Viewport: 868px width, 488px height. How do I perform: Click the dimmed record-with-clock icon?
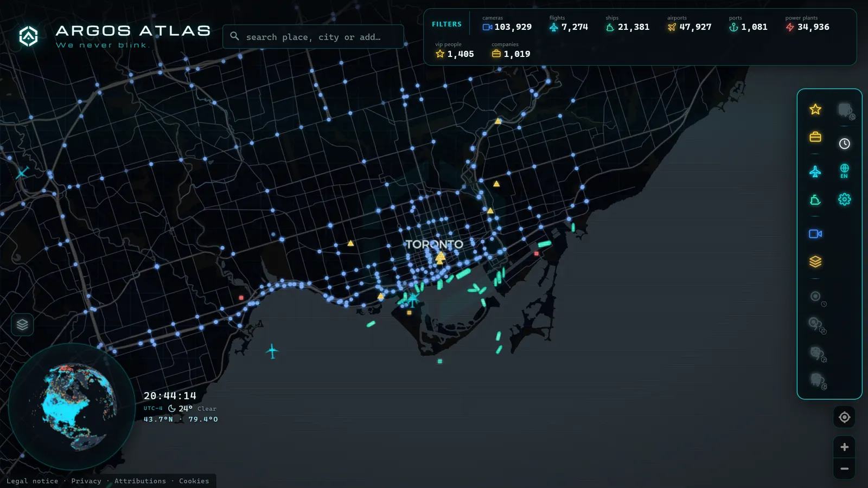point(817,298)
